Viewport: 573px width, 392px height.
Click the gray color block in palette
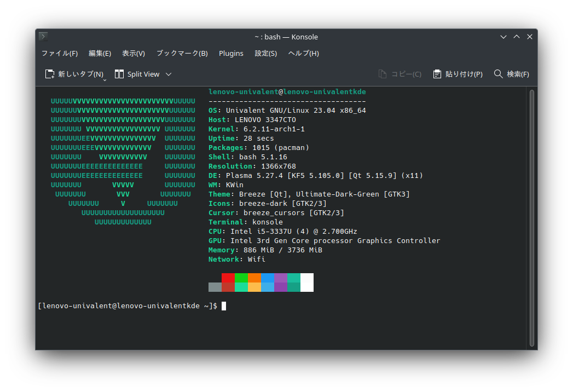[215, 287]
